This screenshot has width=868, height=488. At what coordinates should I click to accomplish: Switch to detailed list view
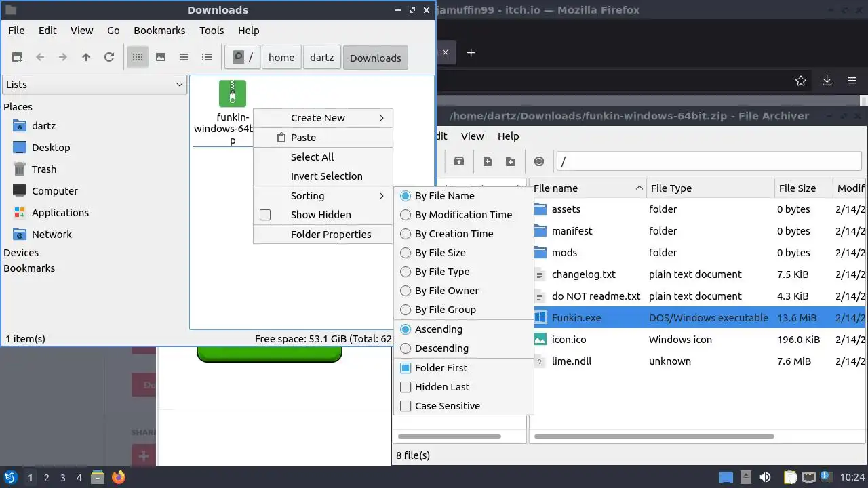[207, 58]
